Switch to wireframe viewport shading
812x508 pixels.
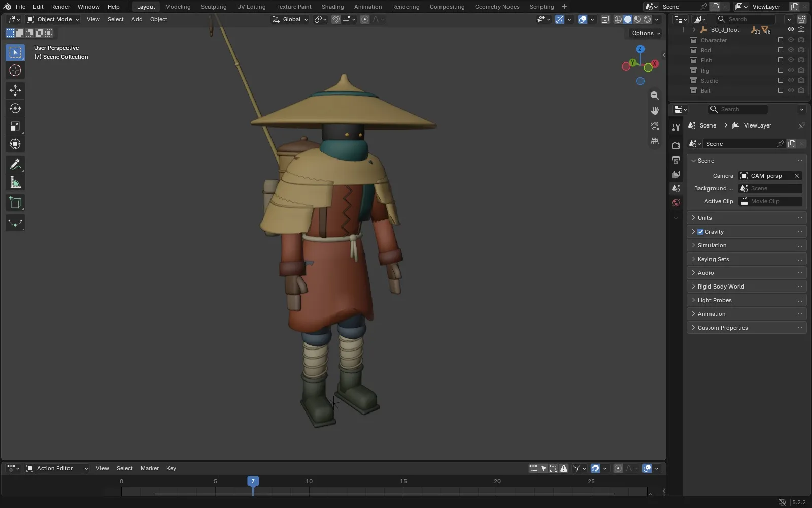coord(618,19)
